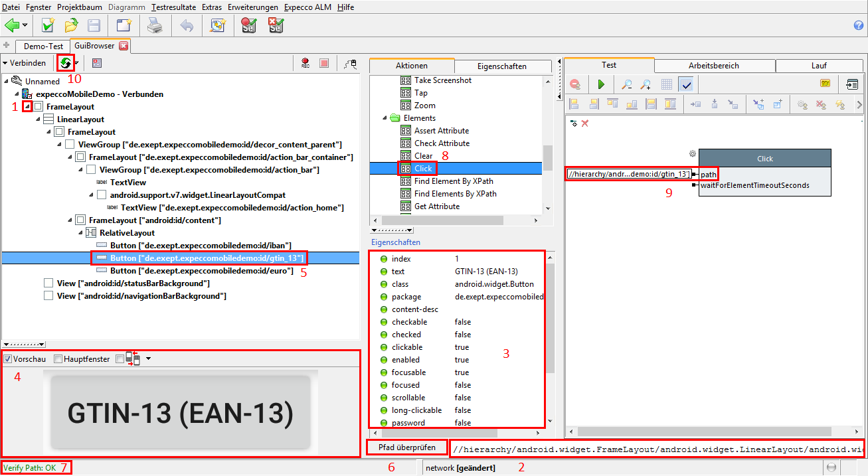The image size is (868, 476).
Task: Click the printer icon in toolbar
Action: 154,26
